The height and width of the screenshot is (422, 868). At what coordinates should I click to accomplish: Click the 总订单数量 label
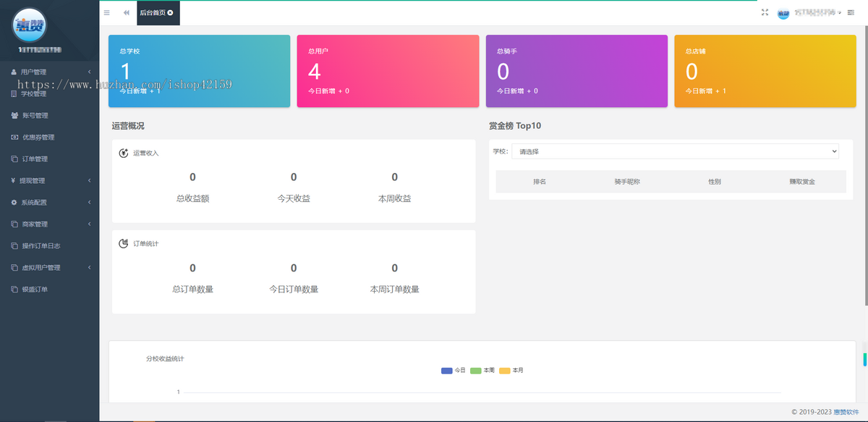(192, 290)
